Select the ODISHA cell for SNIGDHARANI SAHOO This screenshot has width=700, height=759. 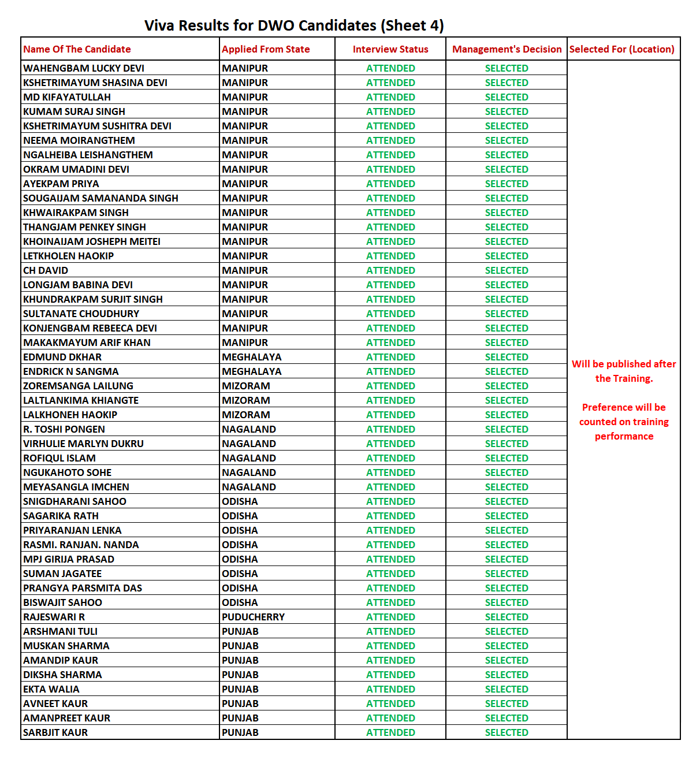pyautogui.click(x=240, y=501)
